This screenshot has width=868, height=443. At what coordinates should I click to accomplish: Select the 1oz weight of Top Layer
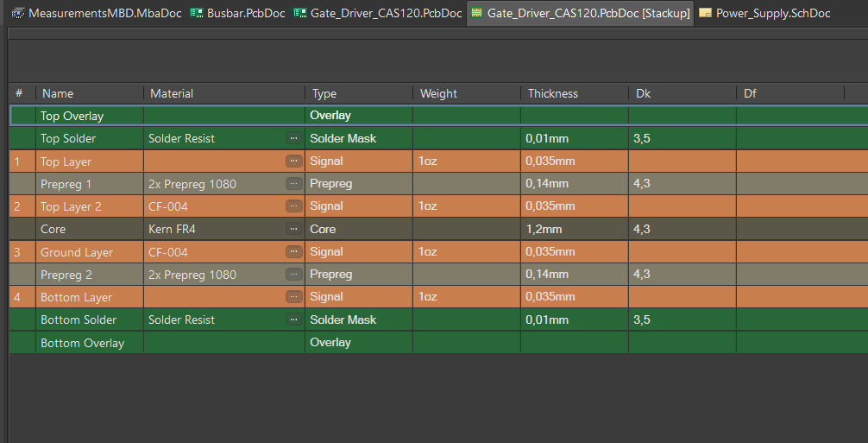[x=428, y=161]
